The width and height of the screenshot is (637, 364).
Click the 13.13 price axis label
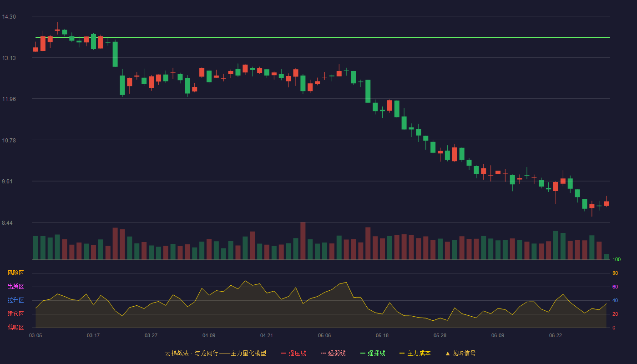9,58
